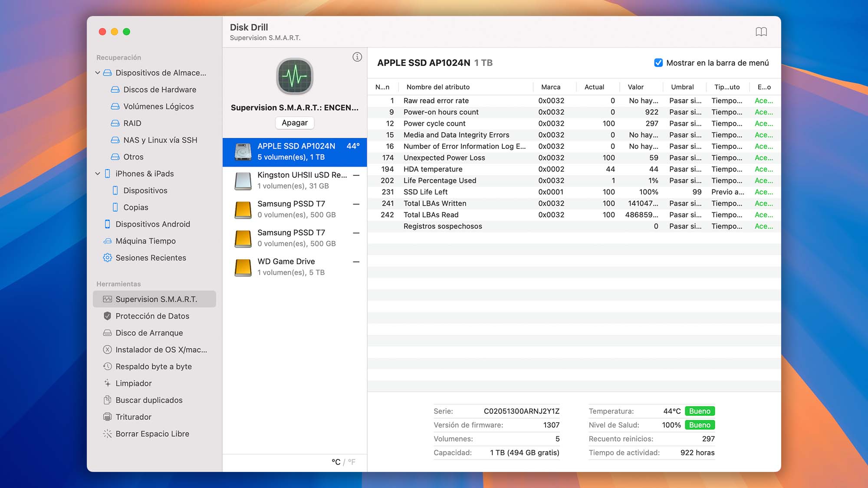The height and width of the screenshot is (488, 868).
Task: Click the phone icon beside Dispositivos
Action: [x=115, y=190]
